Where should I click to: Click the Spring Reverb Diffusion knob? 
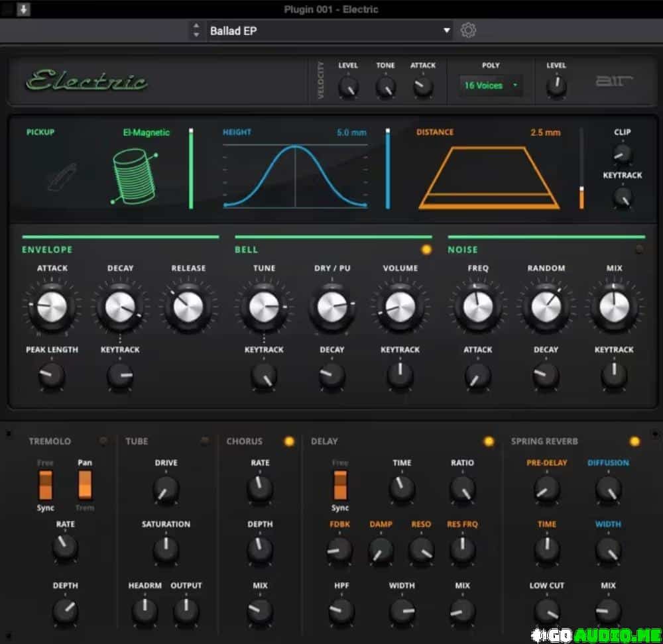[x=608, y=490]
